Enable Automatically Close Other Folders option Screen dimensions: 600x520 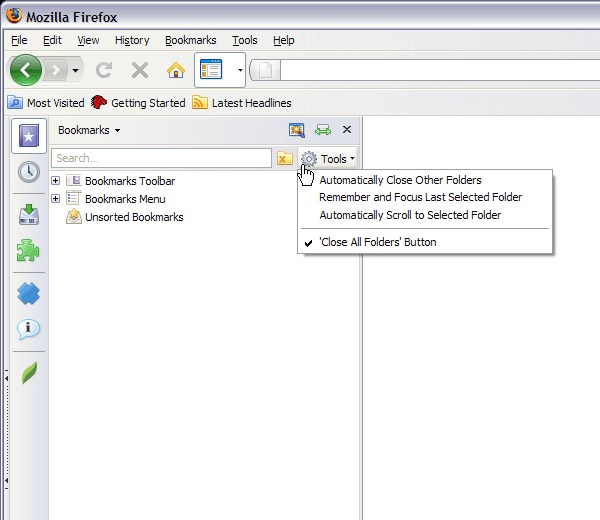[x=425, y=180]
